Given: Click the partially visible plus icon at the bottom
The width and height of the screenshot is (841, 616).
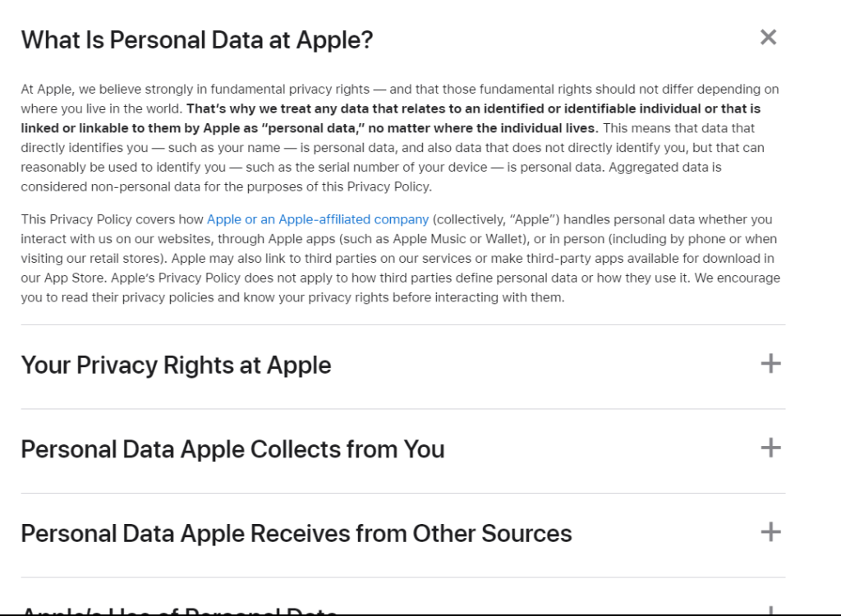Looking at the screenshot, I should (x=770, y=610).
